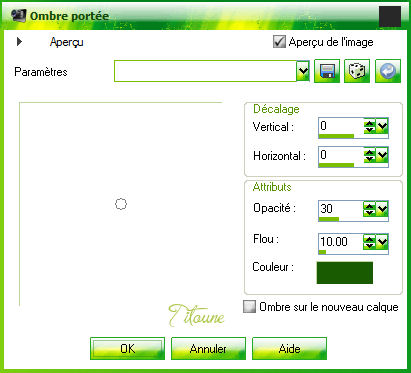This screenshot has height=373, width=411.
Task: Click the reset to default arrow icon
Action: pyautogui.click(x=388, y=71)
